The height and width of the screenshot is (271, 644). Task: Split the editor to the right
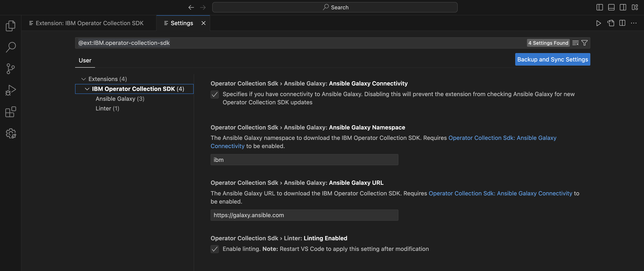click(x=622, y=23)
